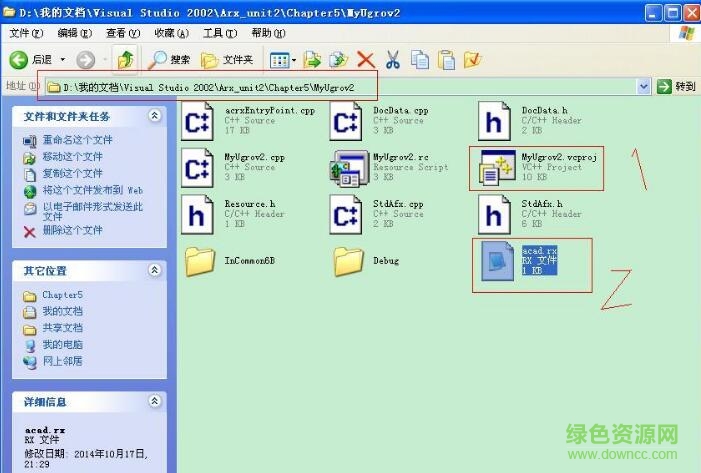
Task: Toggle the Folders (文件夹) pane button
Action: click(227, 60)
